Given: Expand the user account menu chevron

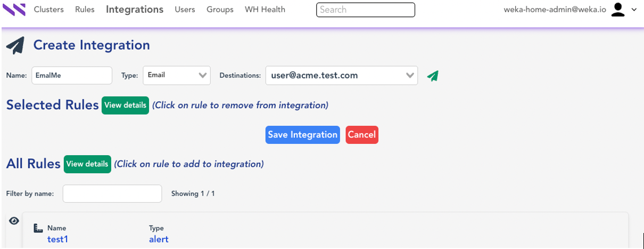Looking at the screenshot, I should (x=634, y=10).
